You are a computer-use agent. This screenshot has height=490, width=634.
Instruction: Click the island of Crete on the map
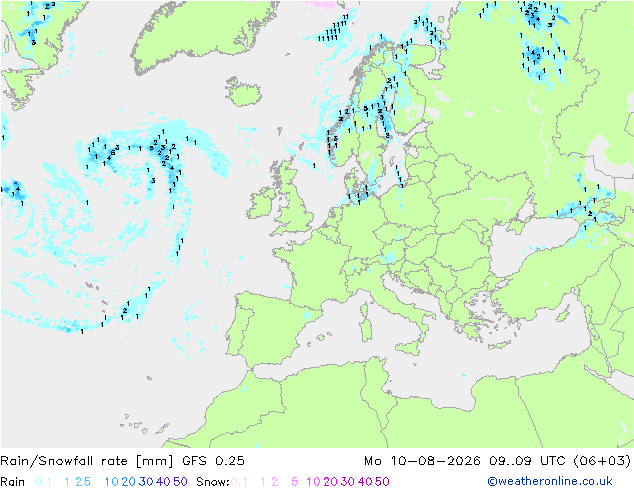point(499,346)
